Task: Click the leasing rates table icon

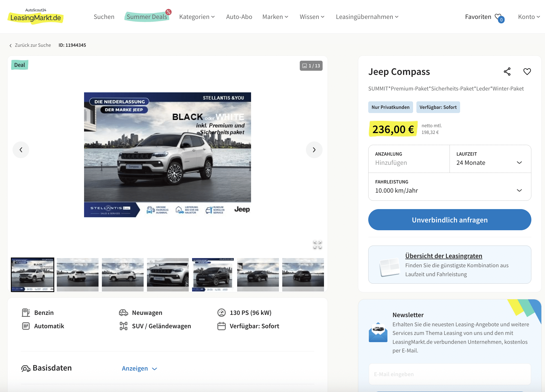Action: [389, 267]
